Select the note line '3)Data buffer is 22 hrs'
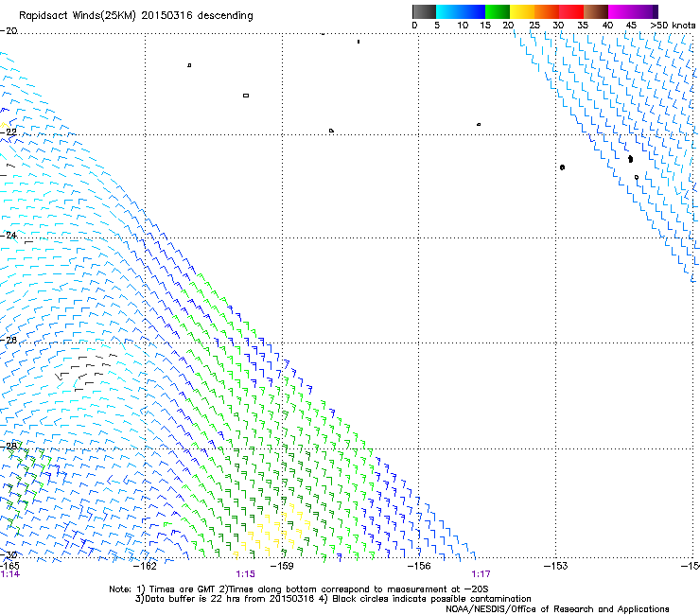Viewport: 700px width, 615px height. (x=333, y=599)
